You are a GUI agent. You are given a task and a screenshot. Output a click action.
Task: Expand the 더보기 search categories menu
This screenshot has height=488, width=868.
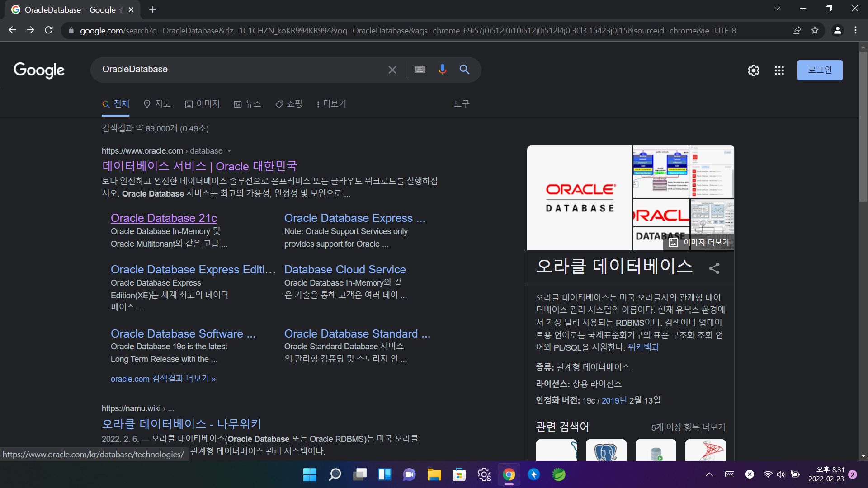coord(331,104)
